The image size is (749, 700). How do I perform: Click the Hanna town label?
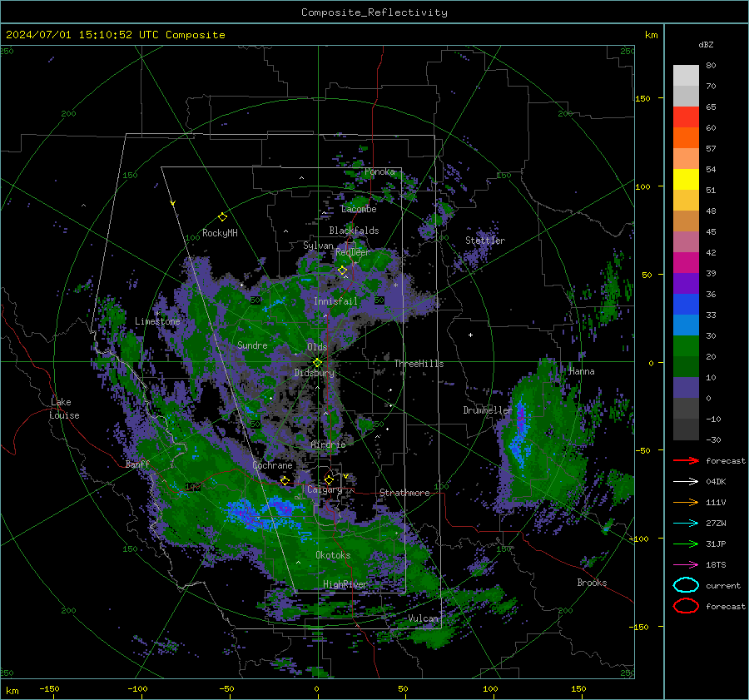point(582,371)
